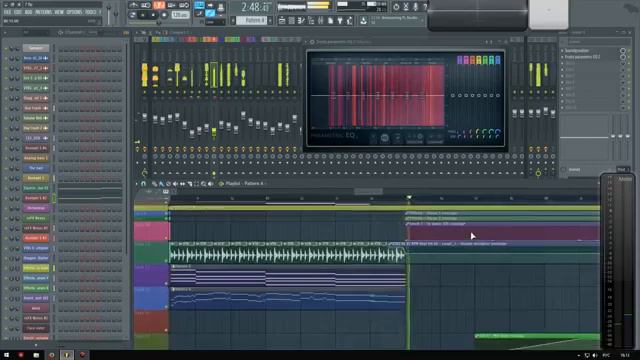Viewport: 640px width, 360px height.
Task: Select the playlist Paint brush tool
Action: [161, 184]
